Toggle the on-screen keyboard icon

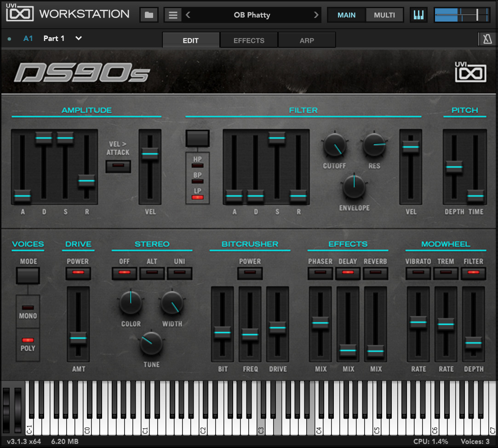click(418, 15)
